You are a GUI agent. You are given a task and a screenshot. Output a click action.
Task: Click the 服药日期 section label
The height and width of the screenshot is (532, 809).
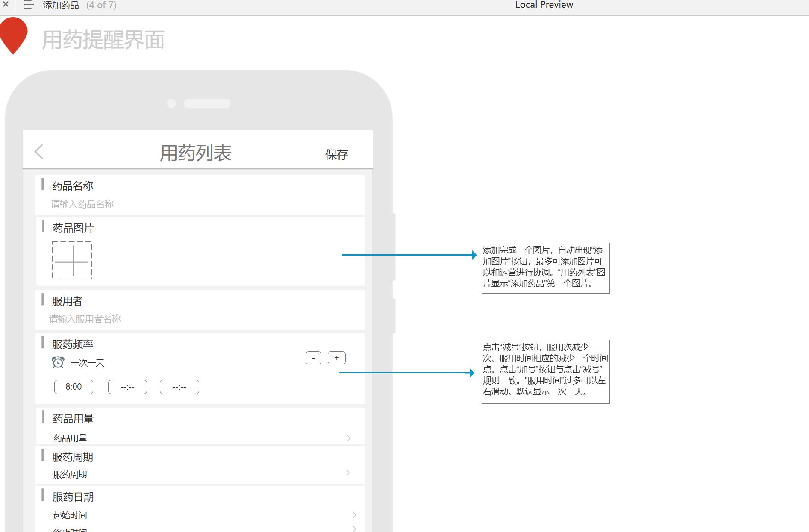click(73, 497)
